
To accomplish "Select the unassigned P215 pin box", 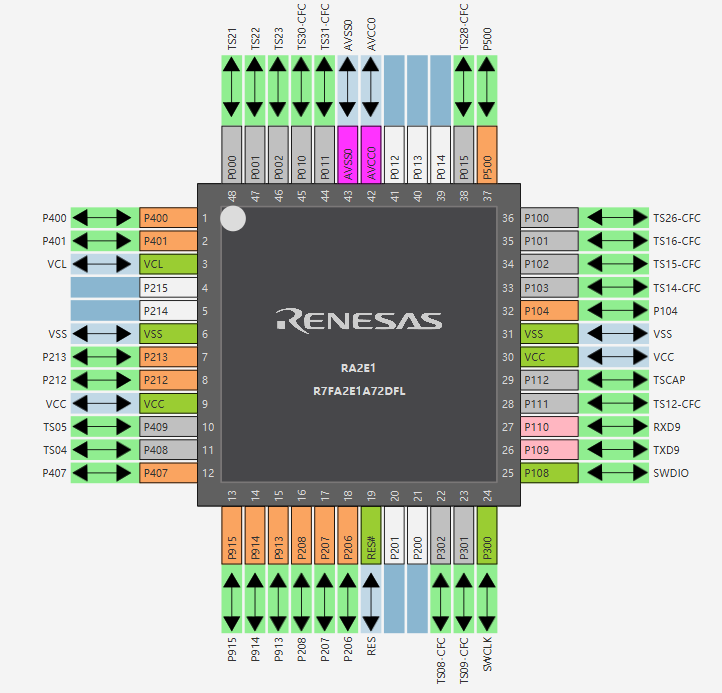I will [168, 288].
